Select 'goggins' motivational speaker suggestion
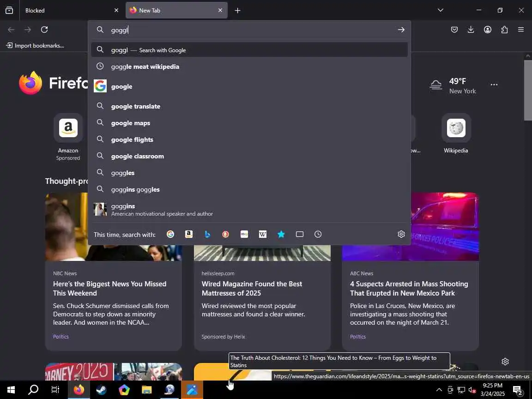The height and width of the screenshot is (399, 532). [249, 210]
